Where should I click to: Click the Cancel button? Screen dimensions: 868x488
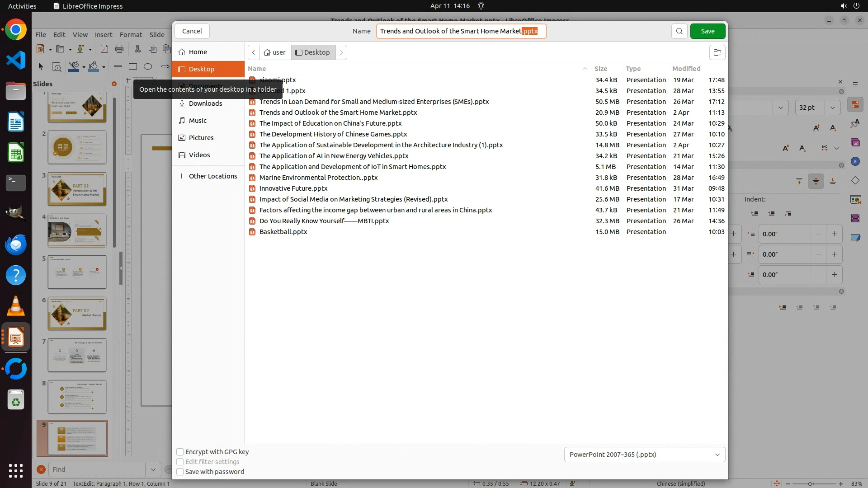pos(192,31)
